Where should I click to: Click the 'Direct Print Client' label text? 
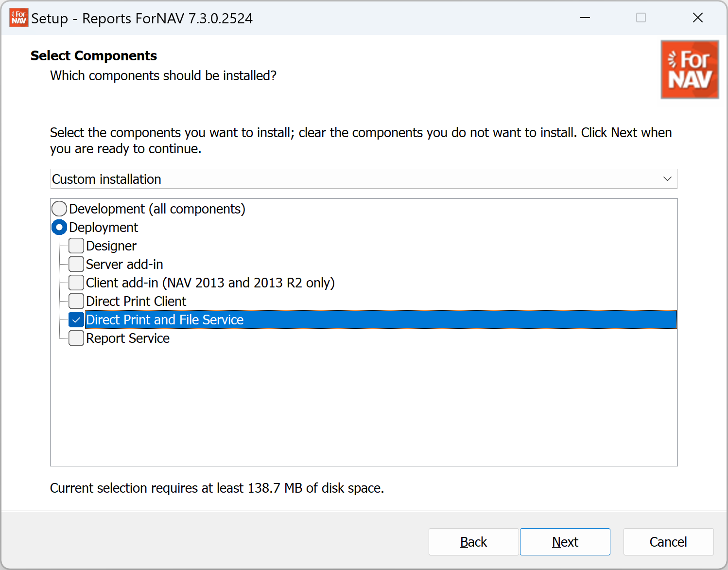point(136,301)
